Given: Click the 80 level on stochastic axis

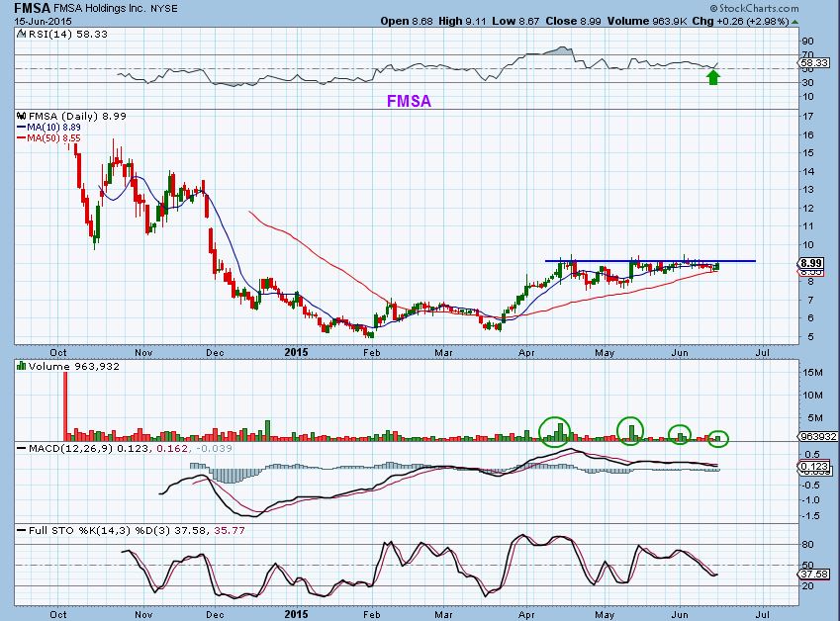Looking at the screenshot, I should click(808, 545).
